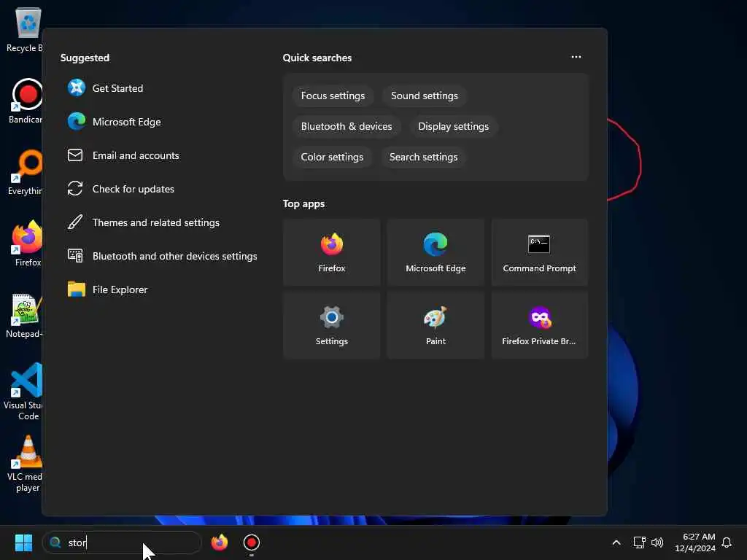
Task: Select the Bandicam desktop shortcut
Action: [x=25, y=101]
